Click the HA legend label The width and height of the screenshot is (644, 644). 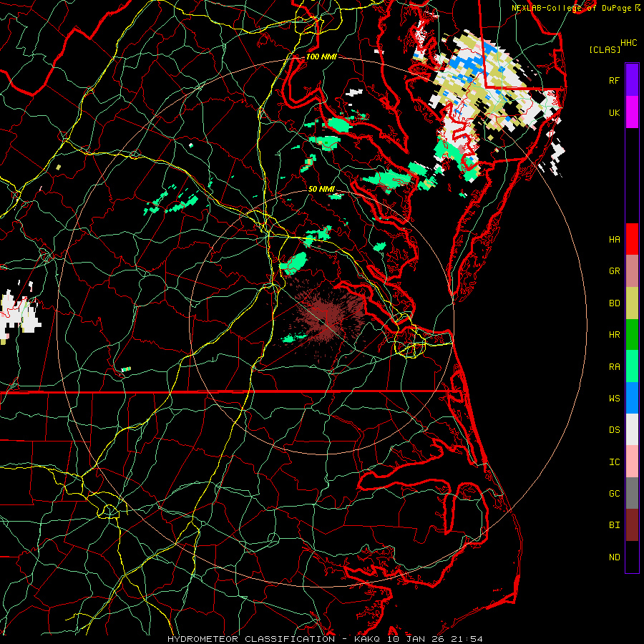[614, 239]
